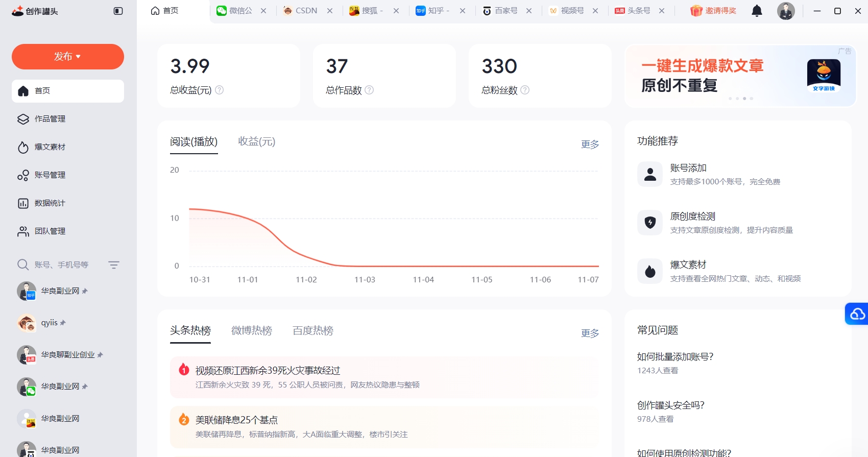Click the qyiis account avatar

(x=27, y=323)
